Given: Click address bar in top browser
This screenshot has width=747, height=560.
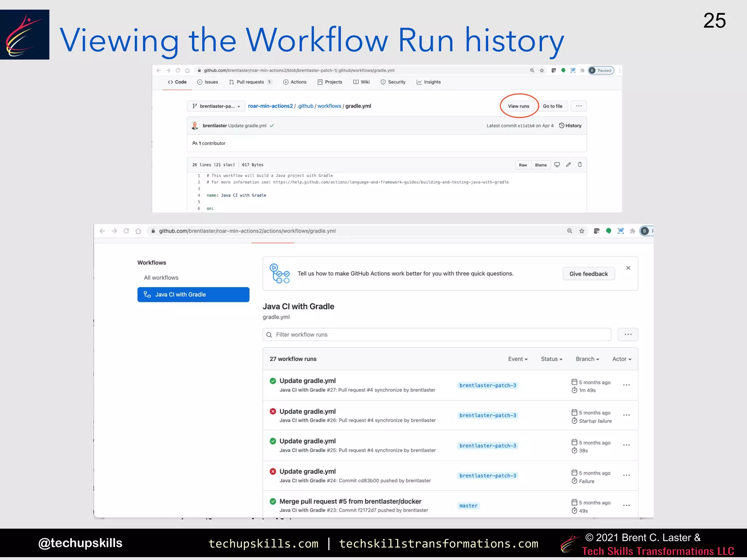Looking at the screenshot, I should (370, 70).
